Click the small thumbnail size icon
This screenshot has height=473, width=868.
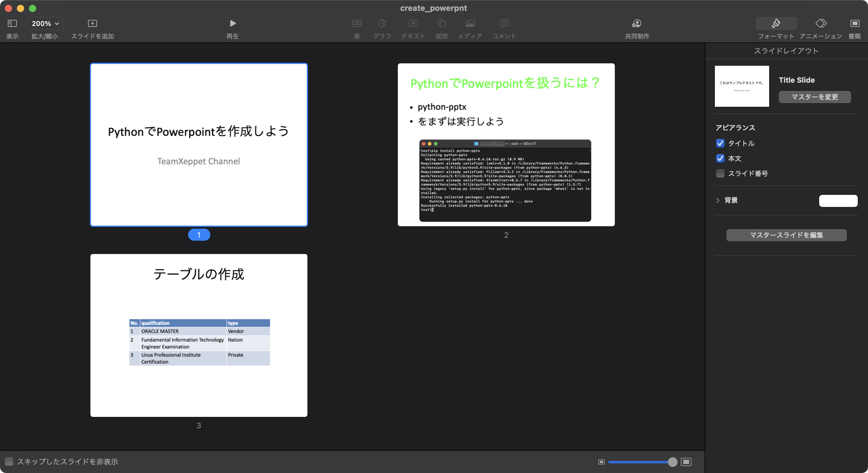coord(602,462)
